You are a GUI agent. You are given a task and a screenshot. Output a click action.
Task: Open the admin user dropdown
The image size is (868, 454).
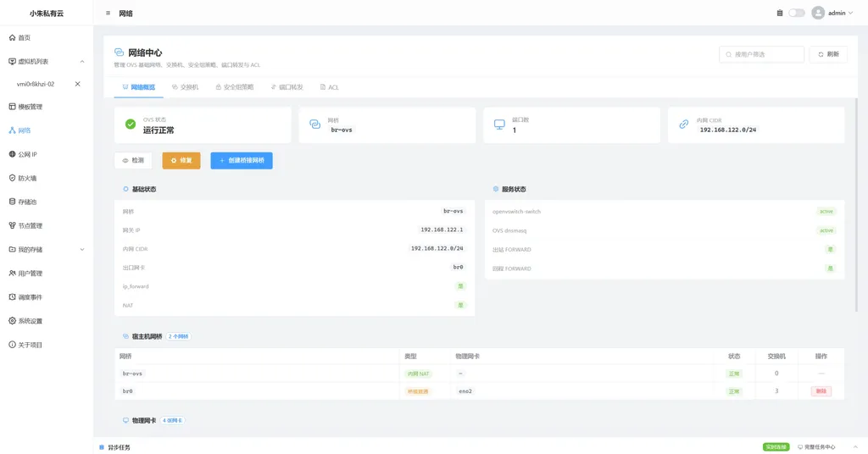click(x=832, y=13)
